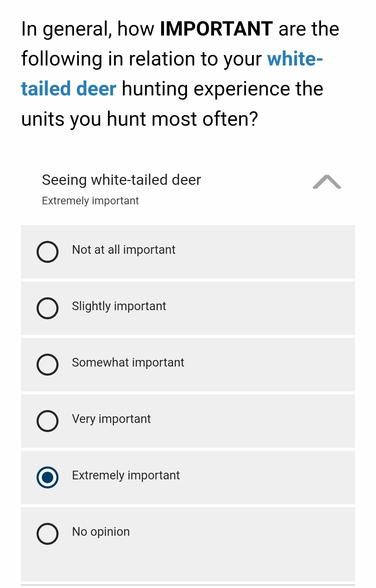This screenshot has height=588, width=376.
Task: Click the bold 'IMPORTANT' word
Action: point(216,29)
